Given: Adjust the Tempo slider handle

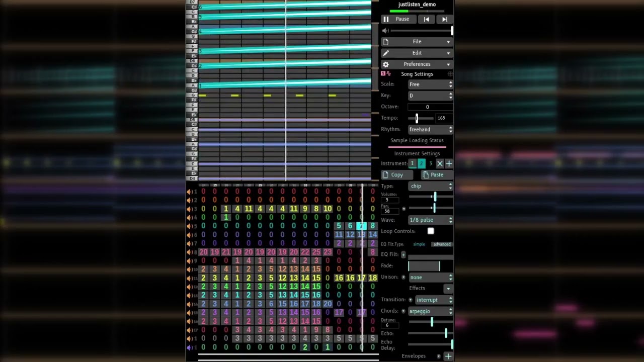Looking at the screenshot, I should tap(417, 118).
